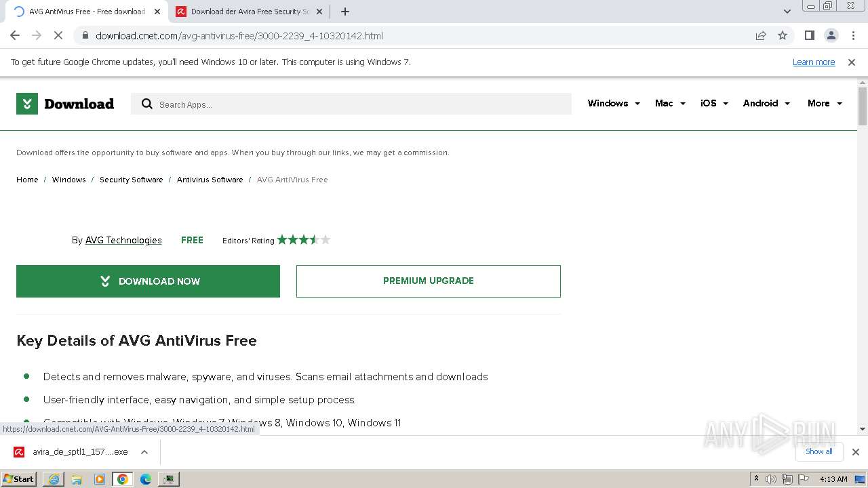This screenshot has height=488, width=868.
Task: Open the network tray icon
Action: (787, 479)
